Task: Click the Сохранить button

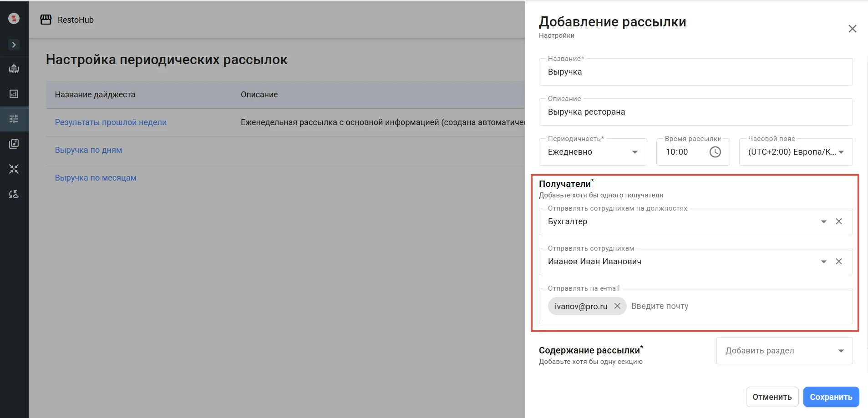Action: pyautogui.click(x=831, y=397)
